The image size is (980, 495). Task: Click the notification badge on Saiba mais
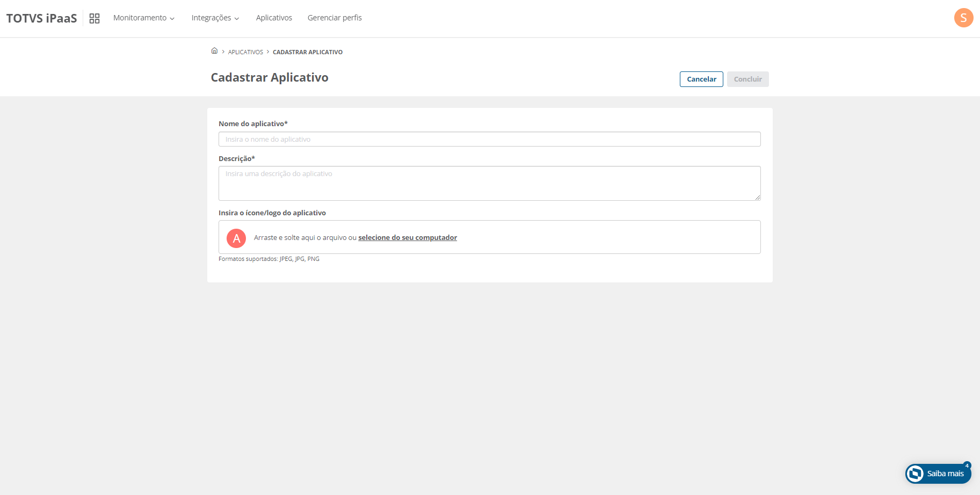[967, 465]
